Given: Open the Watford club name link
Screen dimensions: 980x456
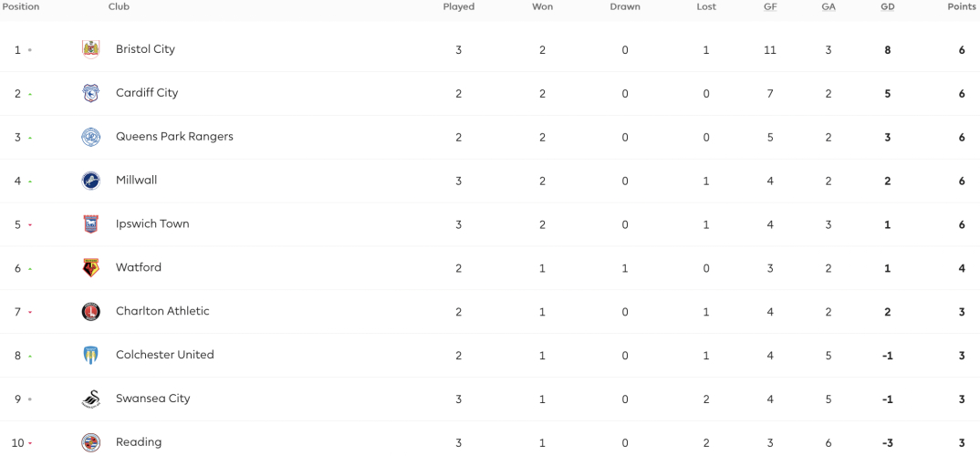Looking at the screenshot, I should coord(139,267).
